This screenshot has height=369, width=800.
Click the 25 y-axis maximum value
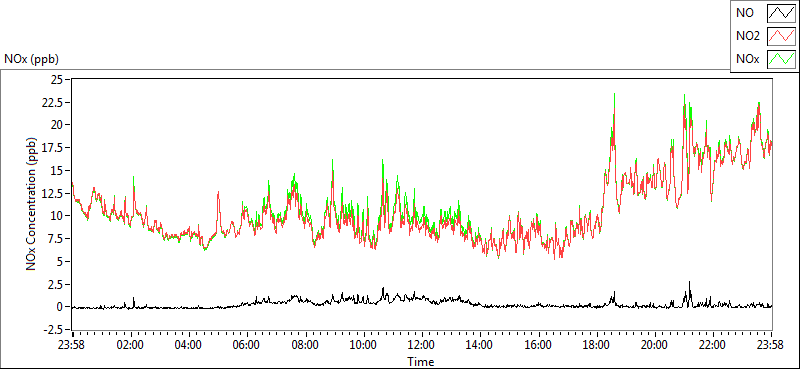click(56, 79)
